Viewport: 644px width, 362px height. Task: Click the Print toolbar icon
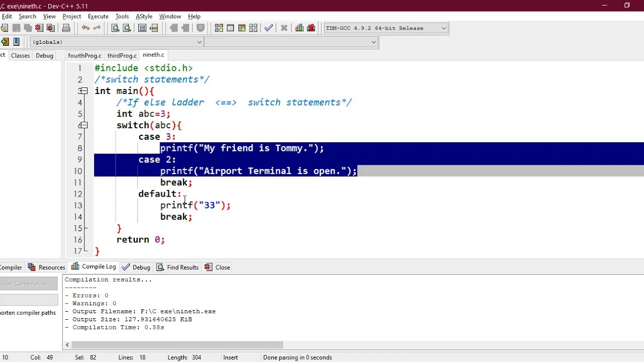66,28
